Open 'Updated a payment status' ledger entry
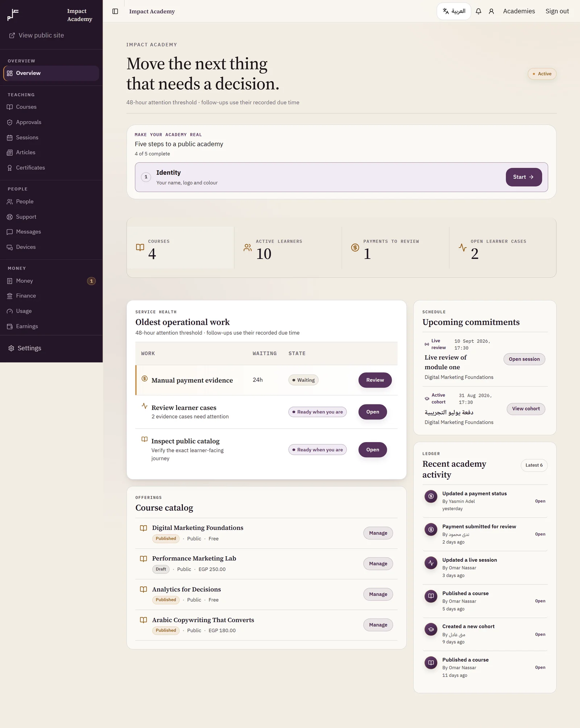 pos(540,501)
